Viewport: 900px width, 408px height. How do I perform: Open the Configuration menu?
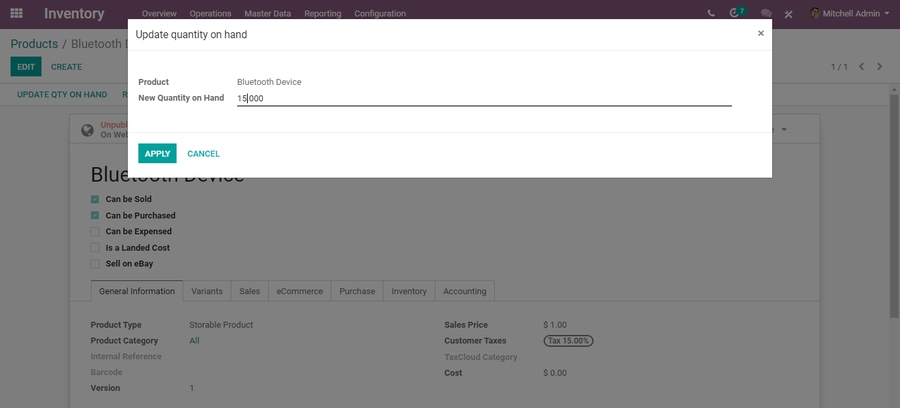click(x=380, y=14)
